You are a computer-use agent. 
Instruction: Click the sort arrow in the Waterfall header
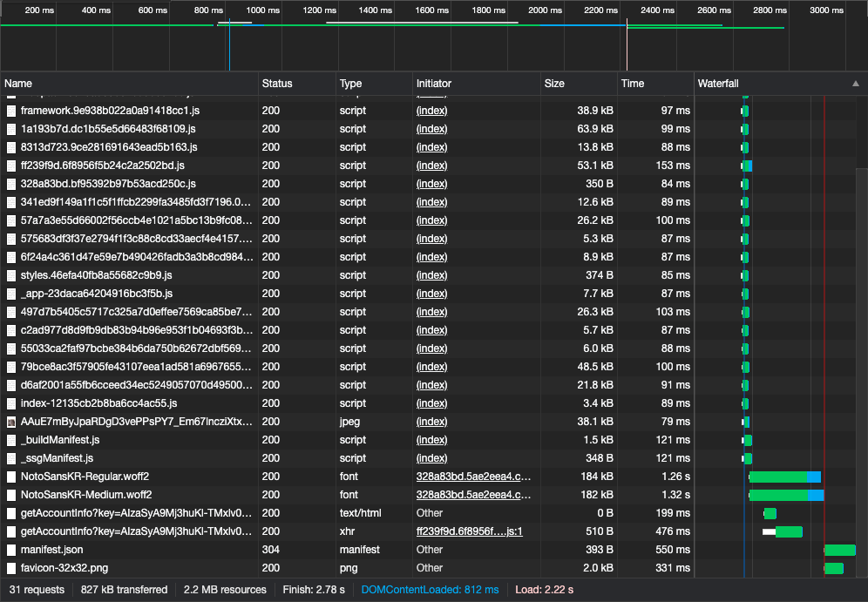click(855, 84)
